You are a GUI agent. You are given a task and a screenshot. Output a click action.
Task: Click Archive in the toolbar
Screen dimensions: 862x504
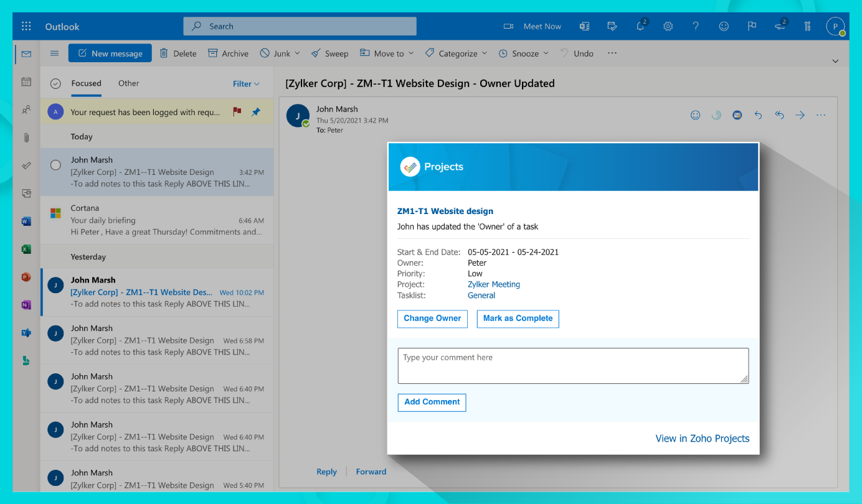coord(228,54)
